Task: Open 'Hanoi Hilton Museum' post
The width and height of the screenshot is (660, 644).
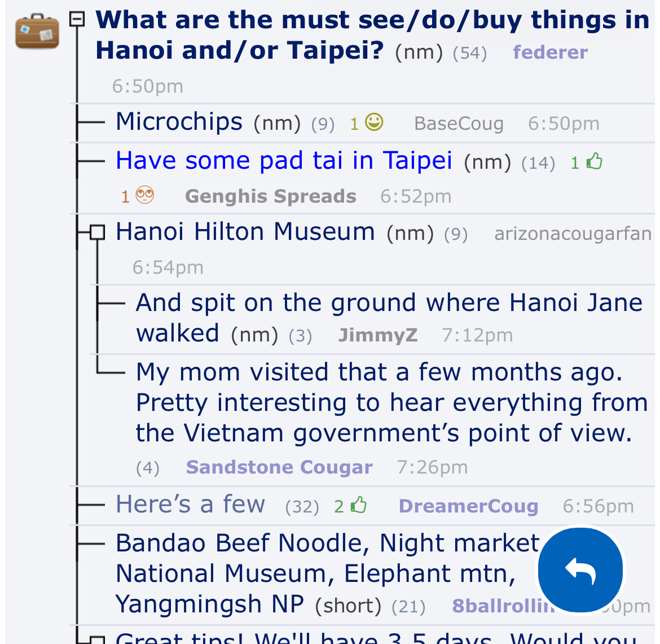Action: coord(245,232)
